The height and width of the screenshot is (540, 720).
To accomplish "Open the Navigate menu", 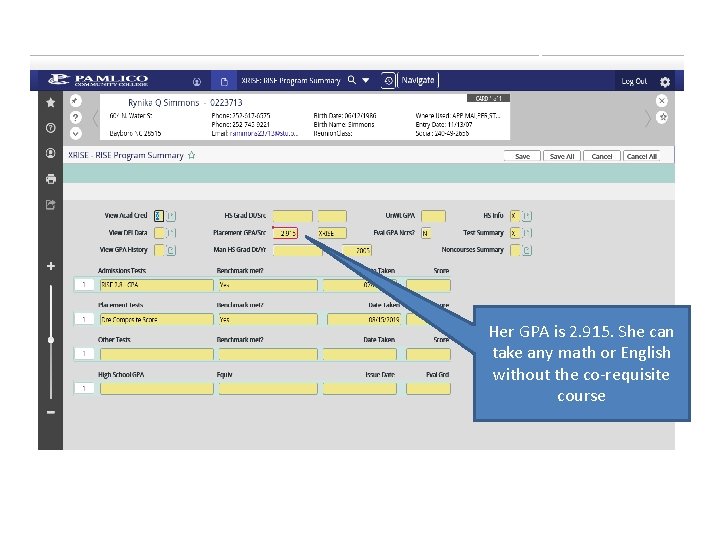I will click(418, 80).
